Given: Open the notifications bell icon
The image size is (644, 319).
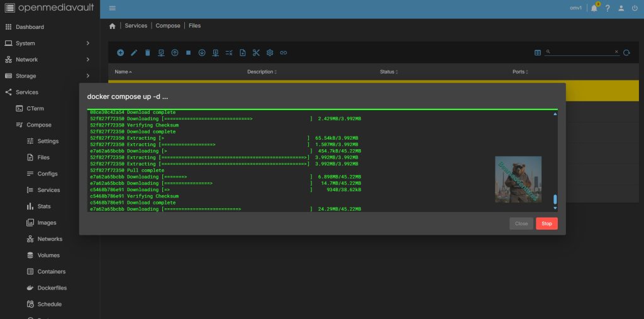Looking at the screenshot, I should [x=594, y=8].
